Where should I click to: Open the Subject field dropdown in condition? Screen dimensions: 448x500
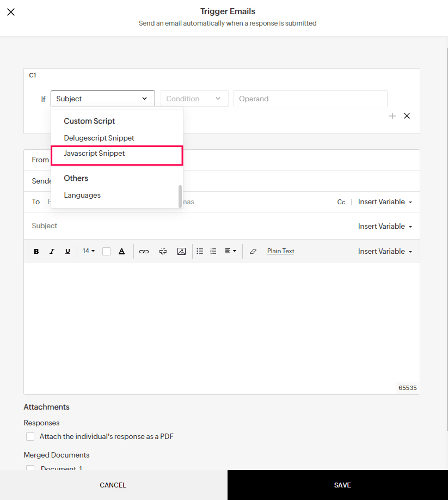click(x=102, y=99)
